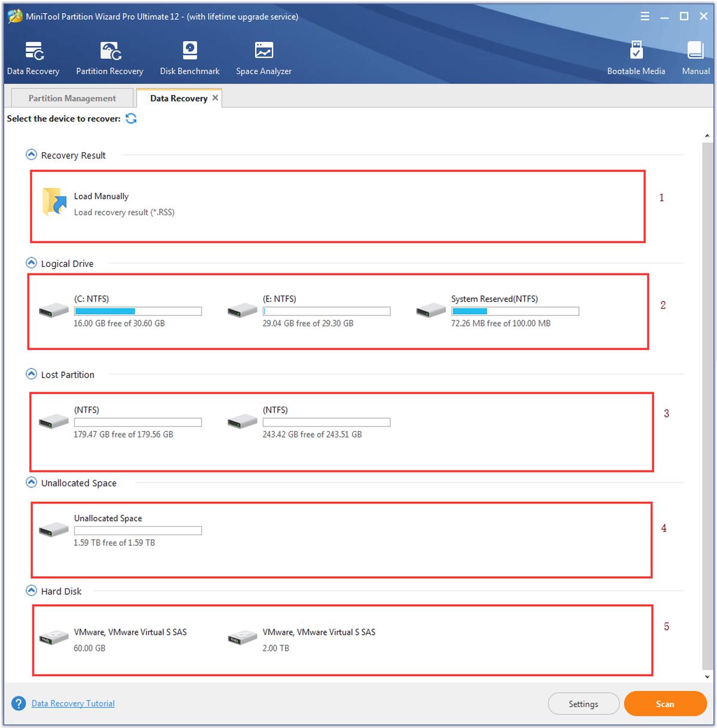
Task: Select the C: NTFS drive icon
Action: point(54,310)
